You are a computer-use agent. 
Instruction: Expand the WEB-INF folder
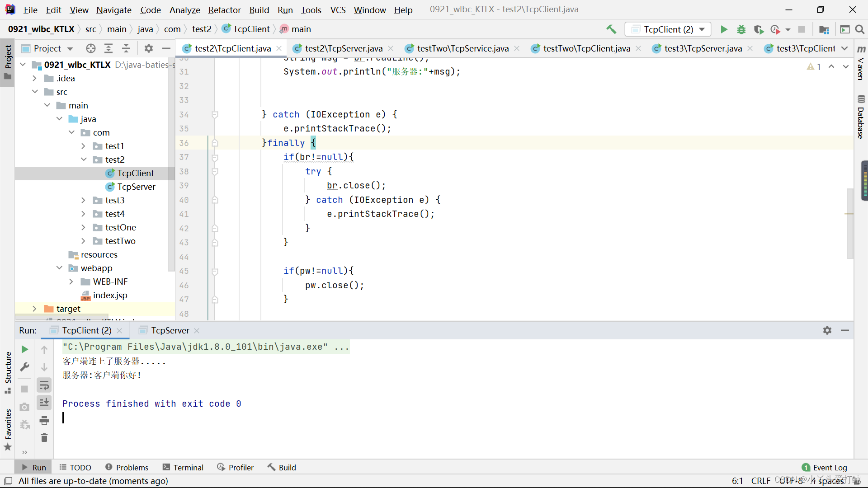pos(71,282)
